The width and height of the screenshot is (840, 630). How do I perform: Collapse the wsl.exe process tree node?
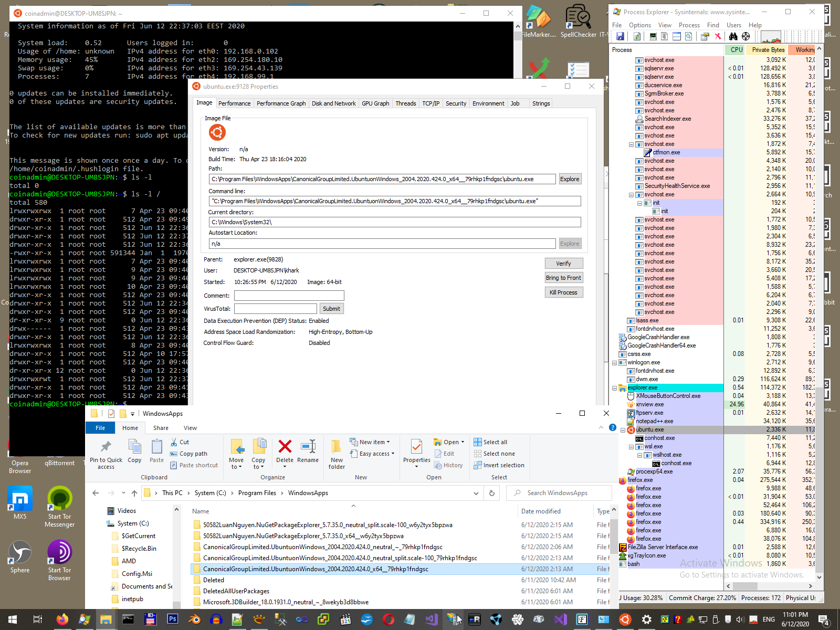[631, 447]
